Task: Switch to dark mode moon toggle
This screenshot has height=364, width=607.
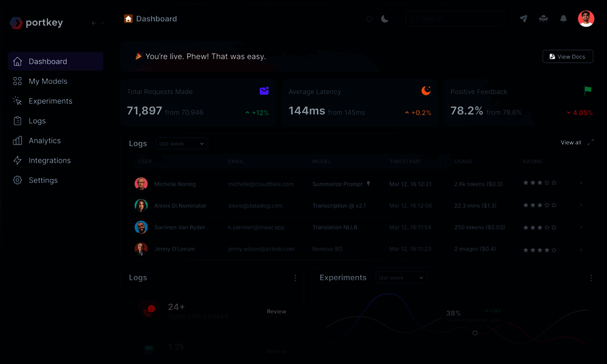Action: tap(385, 19)
